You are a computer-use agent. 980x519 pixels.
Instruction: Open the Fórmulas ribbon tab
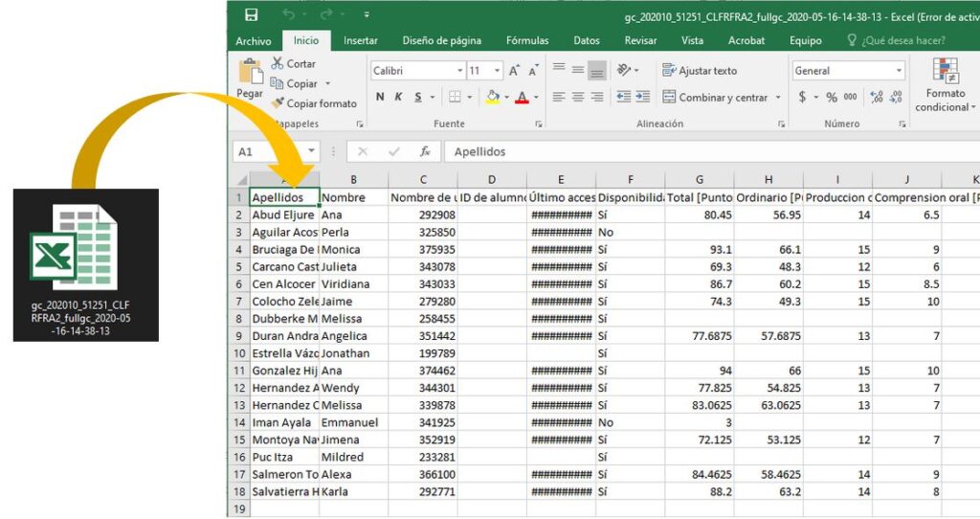(527, 40)
